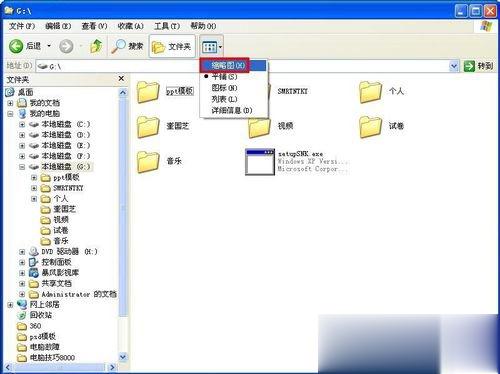Viewport: 500px width, 374px height.
Task: Click the 转到 Go button
Action: point(478,66)
